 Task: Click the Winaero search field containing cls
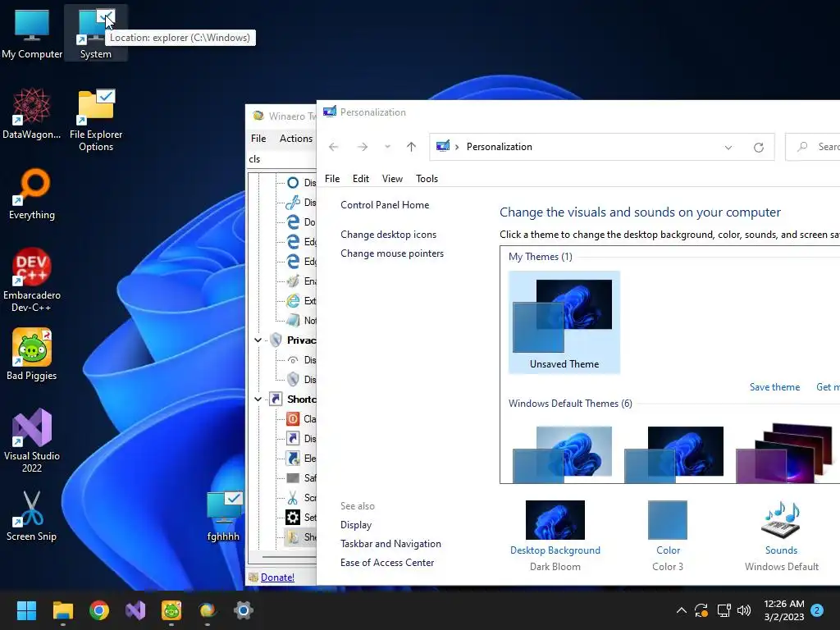coord(282,159)
